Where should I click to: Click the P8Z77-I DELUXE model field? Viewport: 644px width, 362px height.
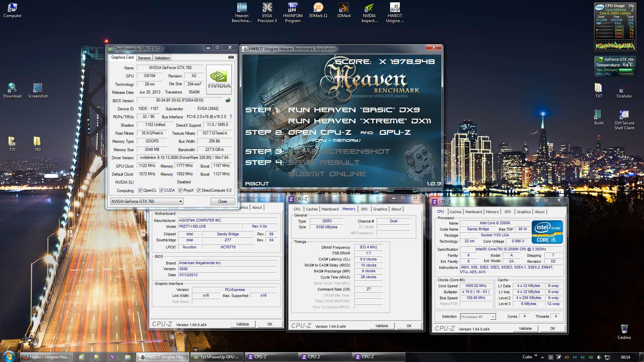[210, 227]
